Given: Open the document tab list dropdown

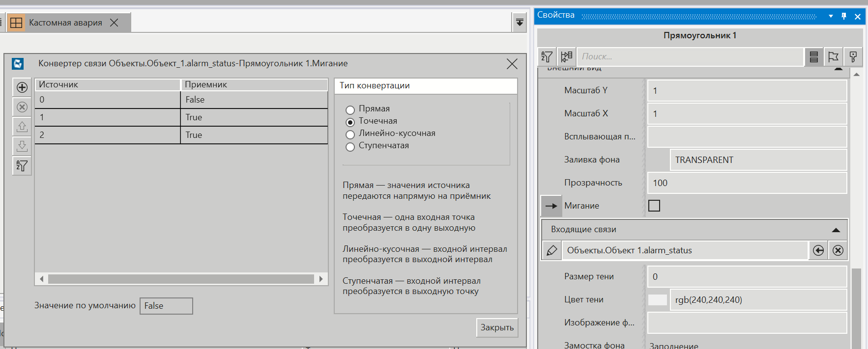Looking at the screenshot, I should (x=520, y=23).
